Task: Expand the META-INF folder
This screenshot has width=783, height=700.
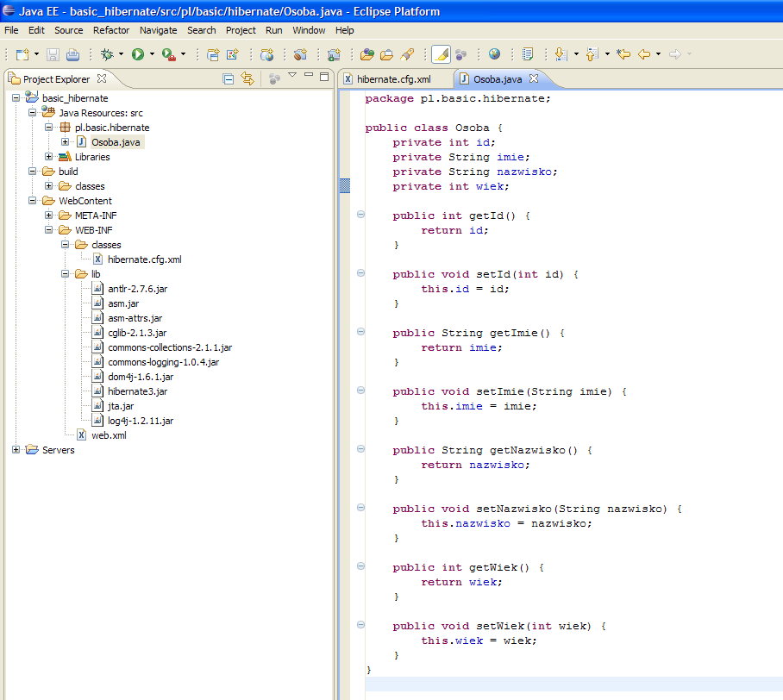Action: (48, 216)
